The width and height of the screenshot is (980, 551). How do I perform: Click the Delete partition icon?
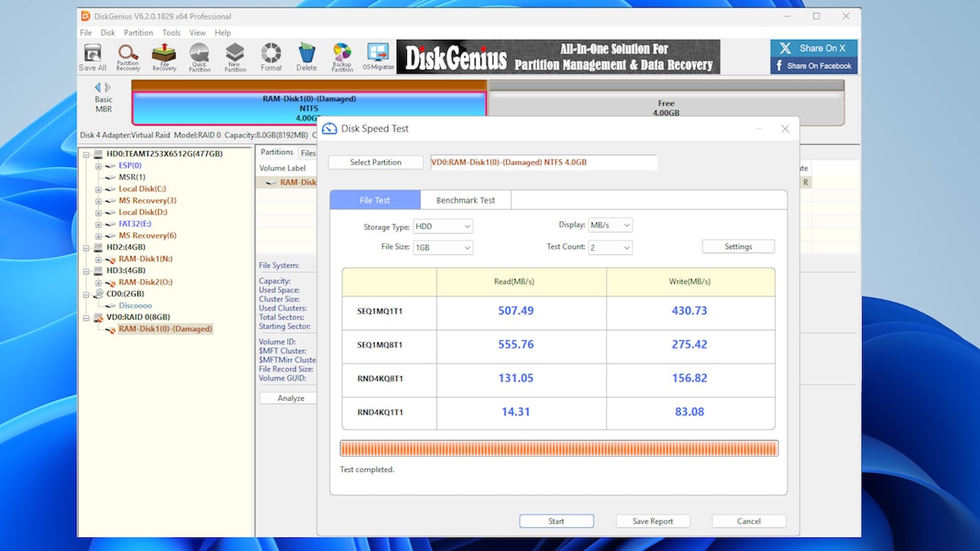pyautogui.click(x=306, y=57)
